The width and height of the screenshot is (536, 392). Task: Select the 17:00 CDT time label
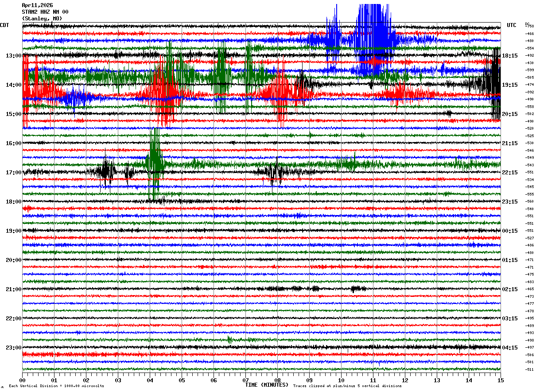click(13, 173)
